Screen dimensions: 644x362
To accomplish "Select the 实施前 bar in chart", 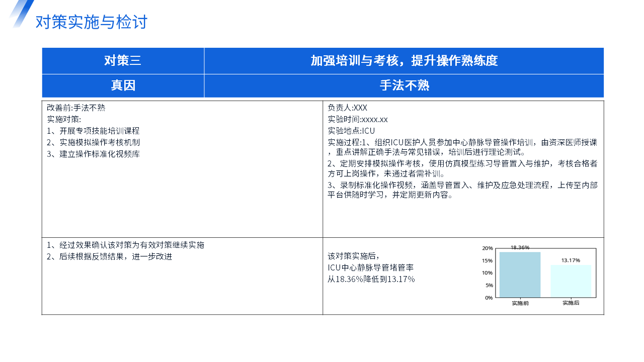I will [520, 275].
